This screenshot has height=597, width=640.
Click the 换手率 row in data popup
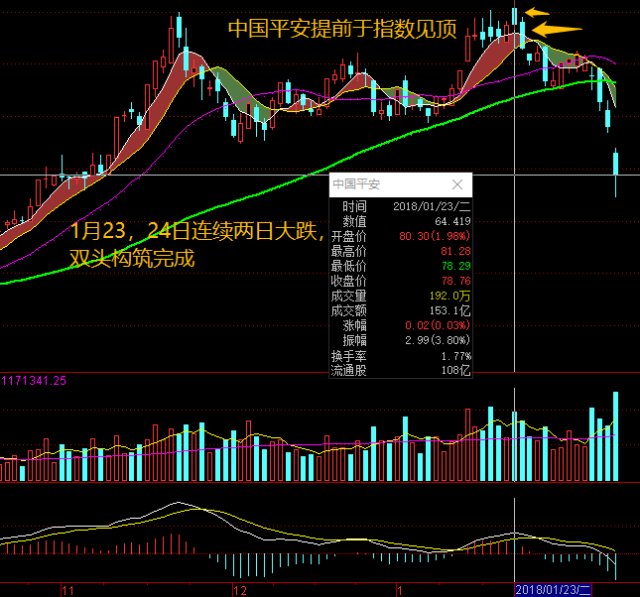point(400,356)
